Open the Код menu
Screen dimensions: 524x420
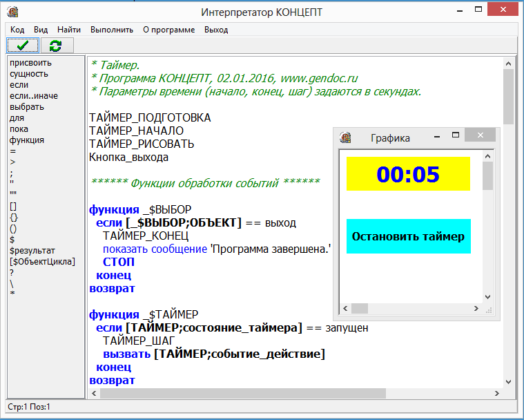[x=17, y=30]
